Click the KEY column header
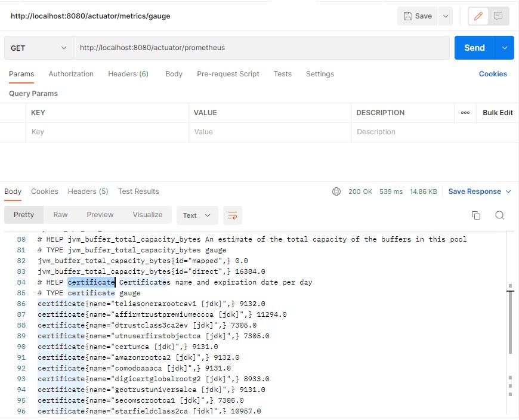The width and height of the screenshot is (519, 420). (38, 113)
